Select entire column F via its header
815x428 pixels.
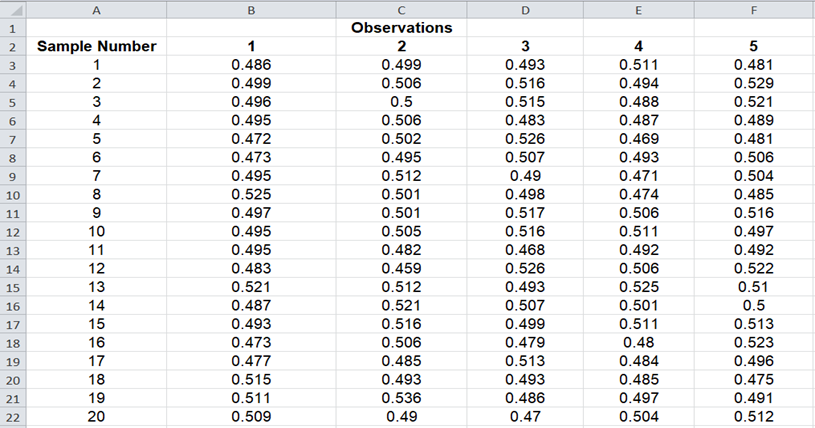tap(753, 9)
